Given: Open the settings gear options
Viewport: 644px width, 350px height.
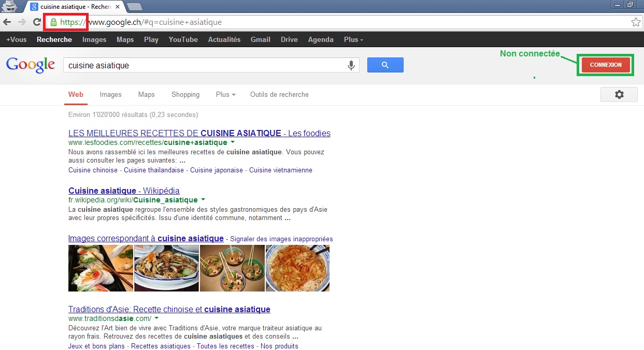Looking at the screenshot, I should (x=619, y=95).
